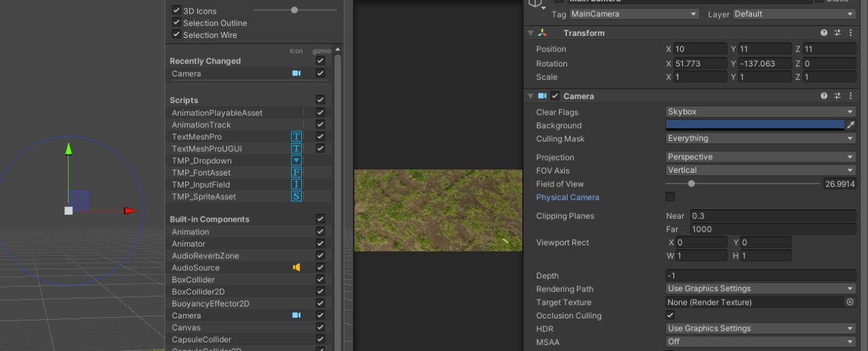This screenshot has height=351, width=868.
Task: Disable the Selection Outline checkbox
Action: (x=176, y=23)
